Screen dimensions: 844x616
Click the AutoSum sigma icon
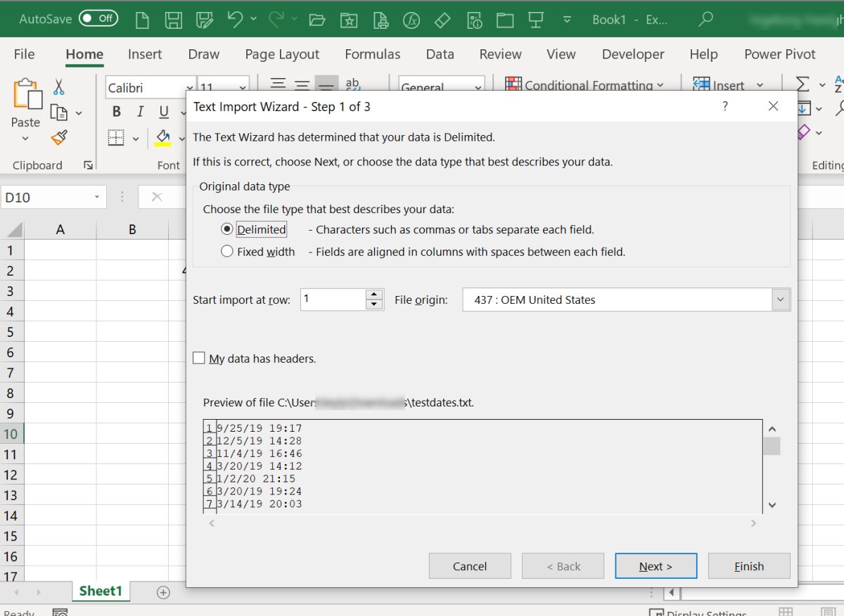click(x=802, y=84)
